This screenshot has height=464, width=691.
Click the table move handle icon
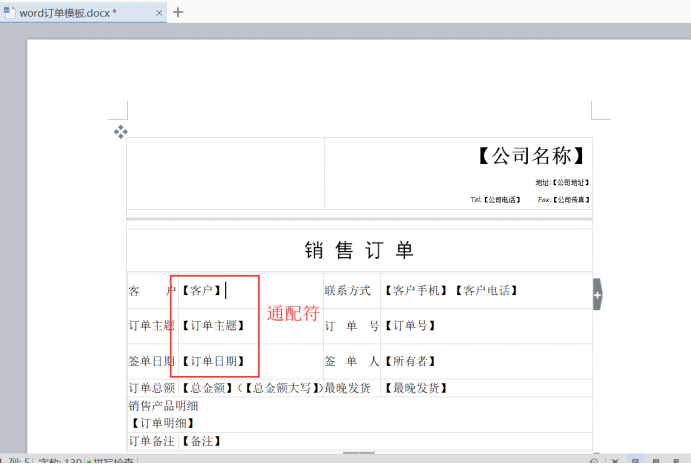point(120,132)
